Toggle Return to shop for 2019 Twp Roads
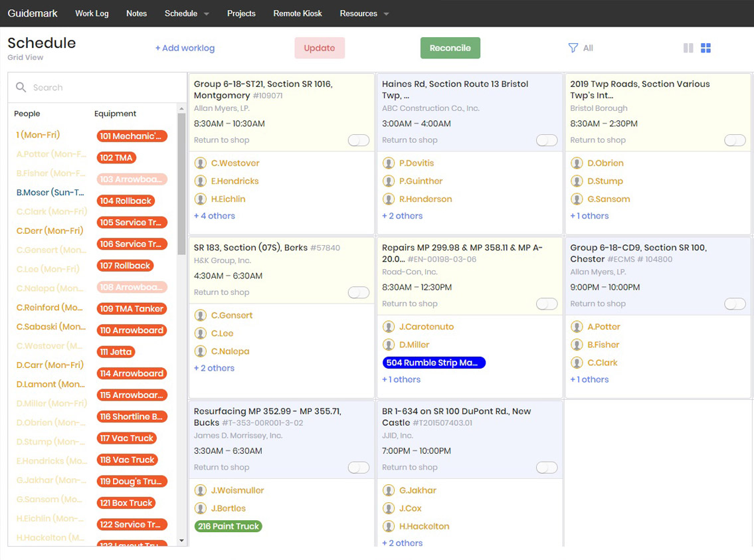 pos(735,140)
